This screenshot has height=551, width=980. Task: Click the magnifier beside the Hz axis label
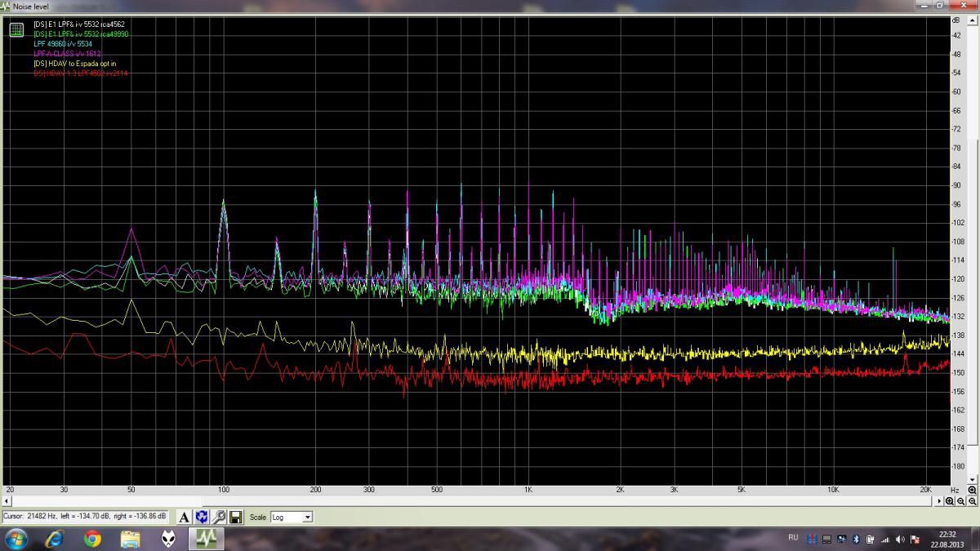[972, 490]
